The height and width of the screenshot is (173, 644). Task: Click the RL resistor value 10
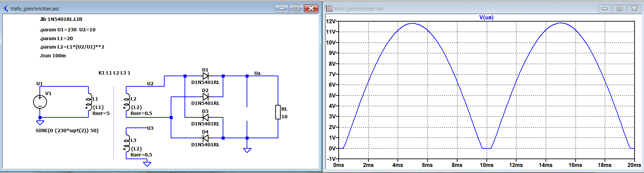(x=284, y=117)
